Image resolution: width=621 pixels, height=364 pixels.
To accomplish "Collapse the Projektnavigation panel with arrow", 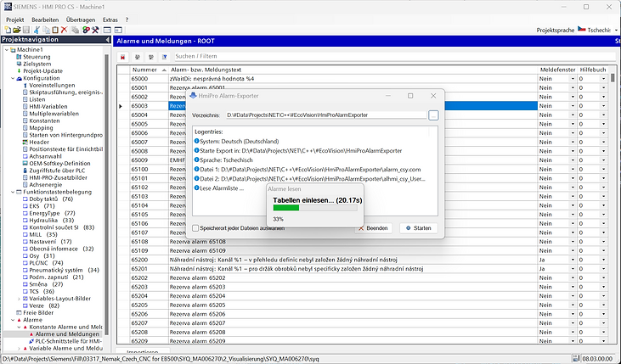I will click(x=108, y=40).
